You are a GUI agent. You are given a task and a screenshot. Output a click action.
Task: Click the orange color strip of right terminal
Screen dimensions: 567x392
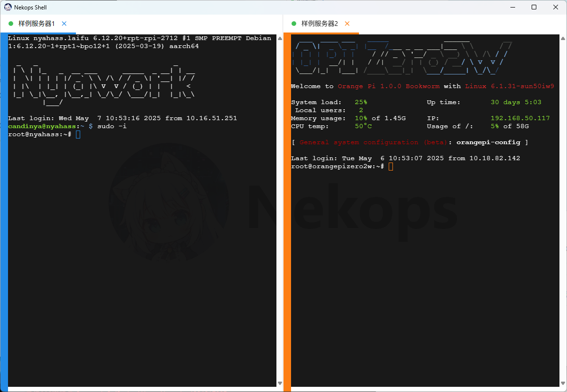(287, 212)
